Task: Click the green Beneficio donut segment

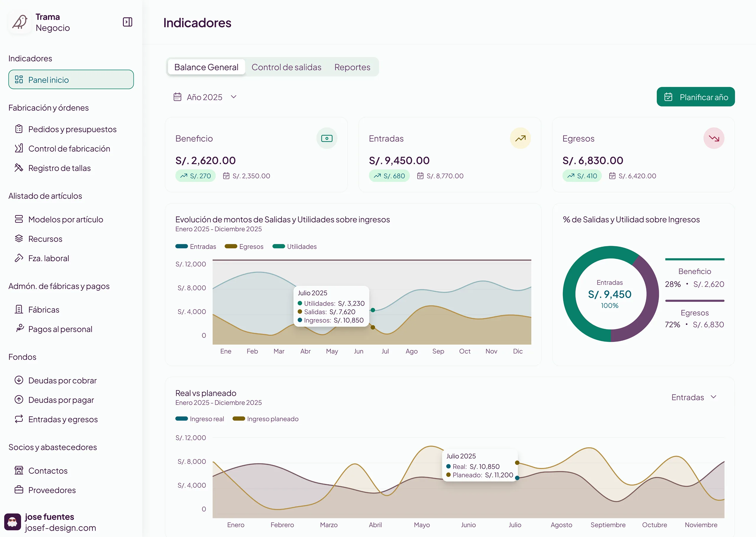Action: (x=570, y=294)
